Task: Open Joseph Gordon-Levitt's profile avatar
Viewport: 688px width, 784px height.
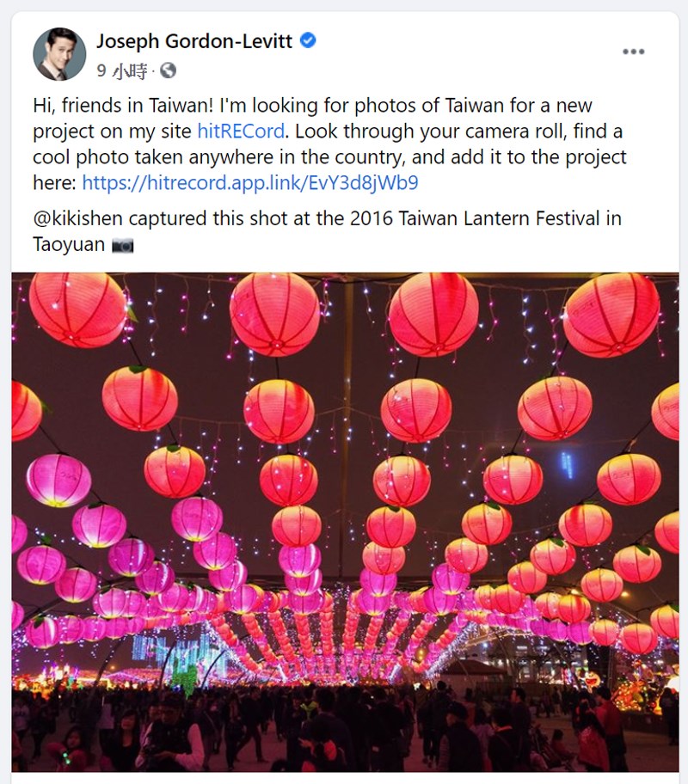Action: click(x=59, y=54)
